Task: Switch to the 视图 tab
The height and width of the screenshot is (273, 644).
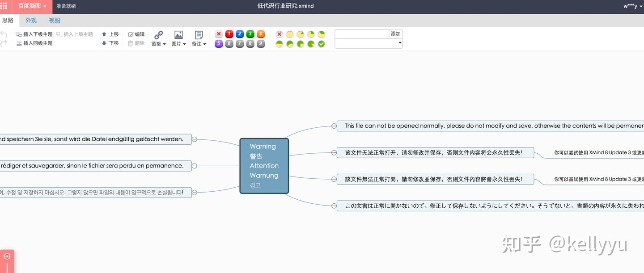Action: tap(54, 20)
